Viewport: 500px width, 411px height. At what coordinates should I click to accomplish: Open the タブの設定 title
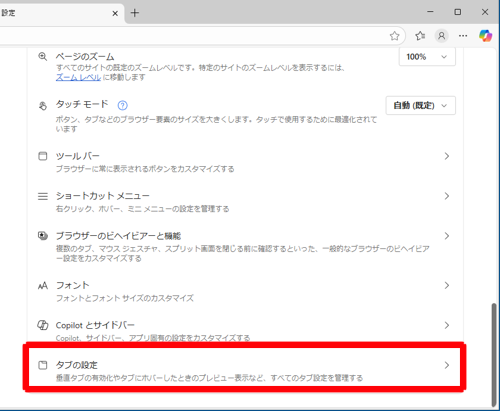(77, 365)
